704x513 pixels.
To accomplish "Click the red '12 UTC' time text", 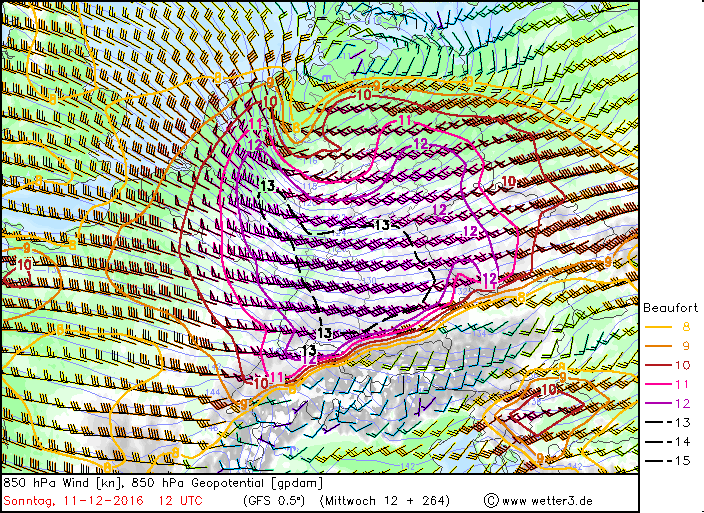I will tap(180, 500).
